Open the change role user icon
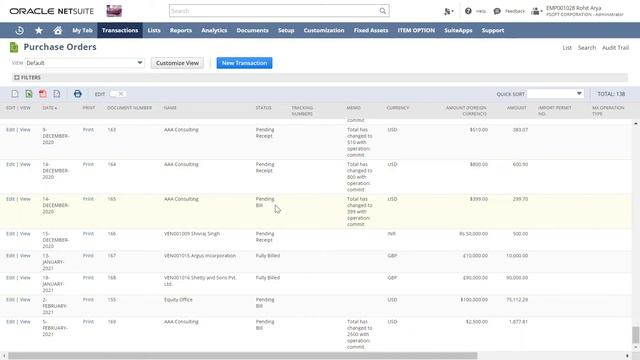640x360 pixels. [x=536, y=11]
